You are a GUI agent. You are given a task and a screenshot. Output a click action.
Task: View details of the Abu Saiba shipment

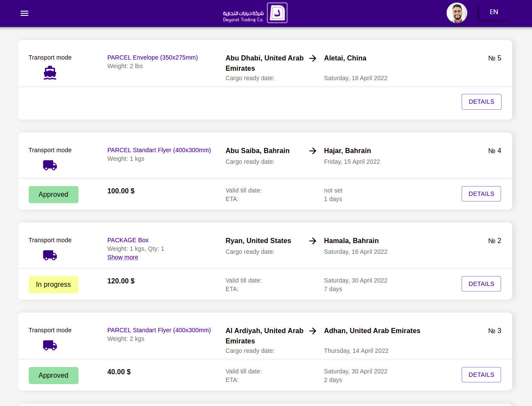pos(481,194)
